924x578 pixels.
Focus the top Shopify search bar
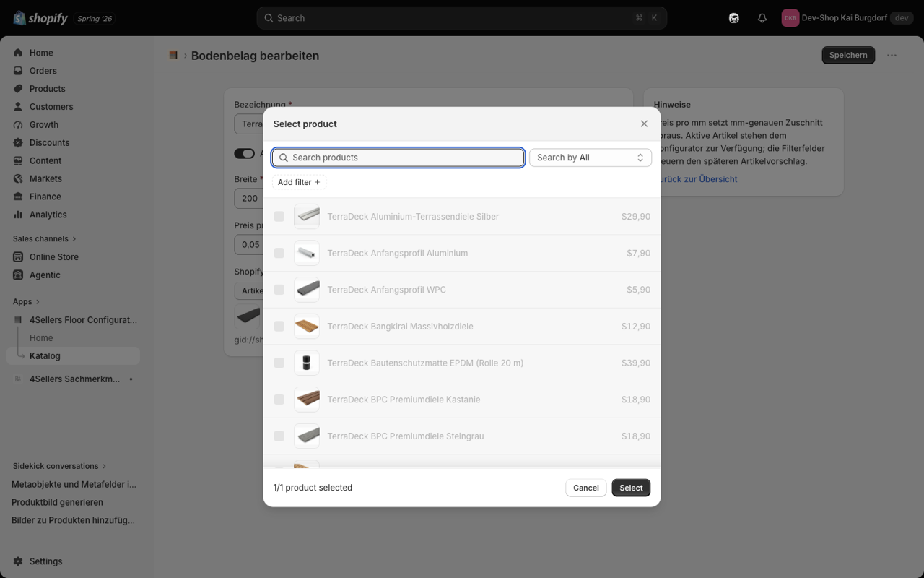coord(462,18)
